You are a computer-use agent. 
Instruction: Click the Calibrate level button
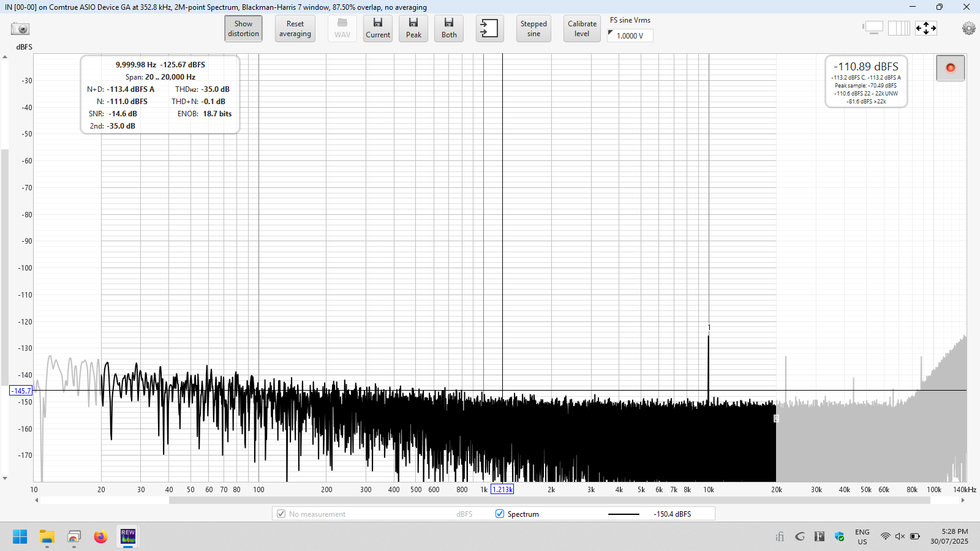[x=582, y=29]
